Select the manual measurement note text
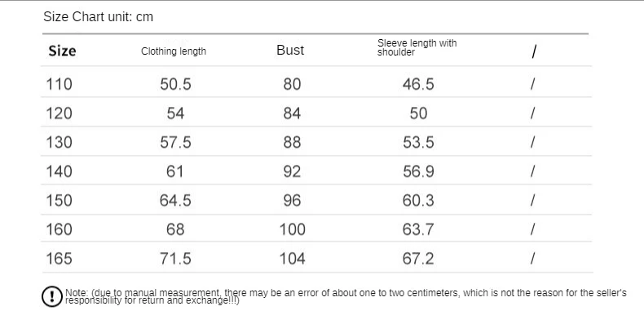The width and height of the screenshot is (644, 324). [x=346, y=296]
